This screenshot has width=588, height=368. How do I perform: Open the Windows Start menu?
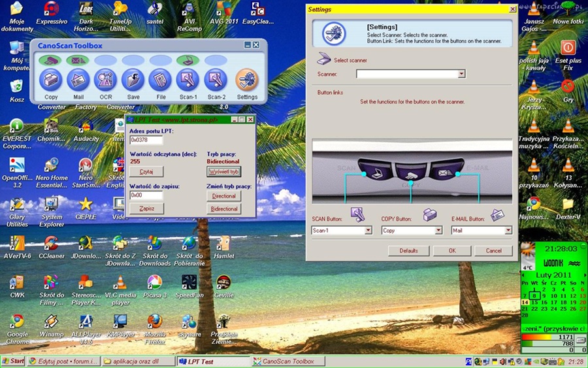click(13, 361)
